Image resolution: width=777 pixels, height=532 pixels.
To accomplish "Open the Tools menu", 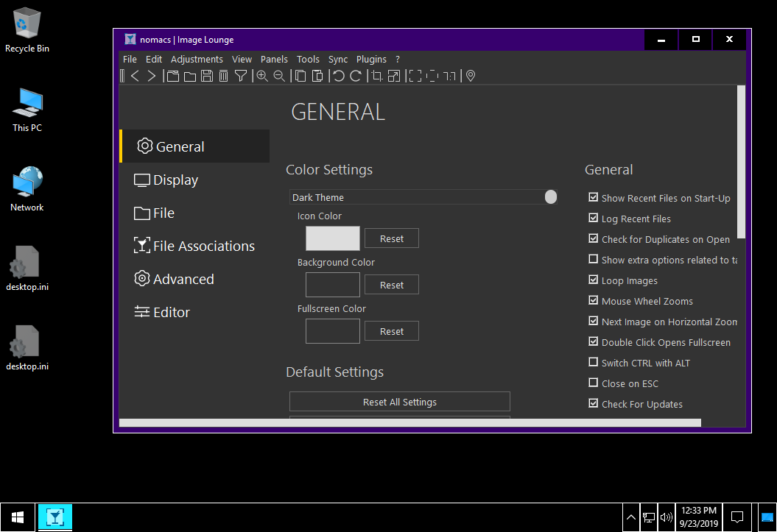I will click(308, 59).
